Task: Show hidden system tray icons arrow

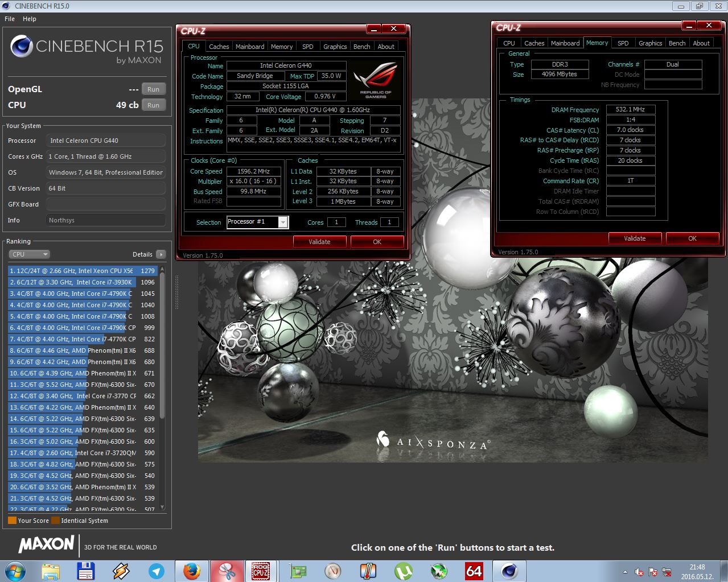Action: pyautogui.click(x=626, y=572)
